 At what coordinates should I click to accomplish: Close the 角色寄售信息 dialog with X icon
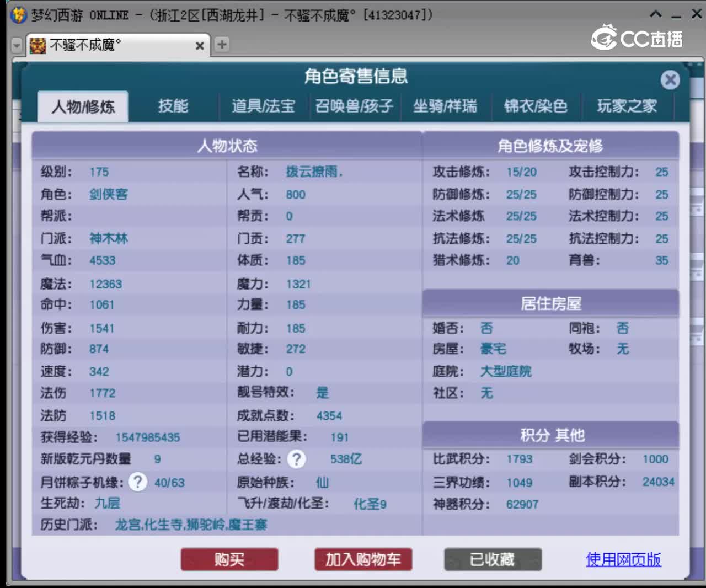click(670, 80)
